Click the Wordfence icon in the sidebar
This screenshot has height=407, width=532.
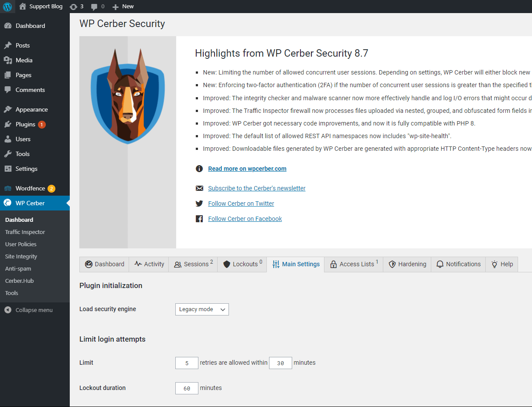click(7, 188)
